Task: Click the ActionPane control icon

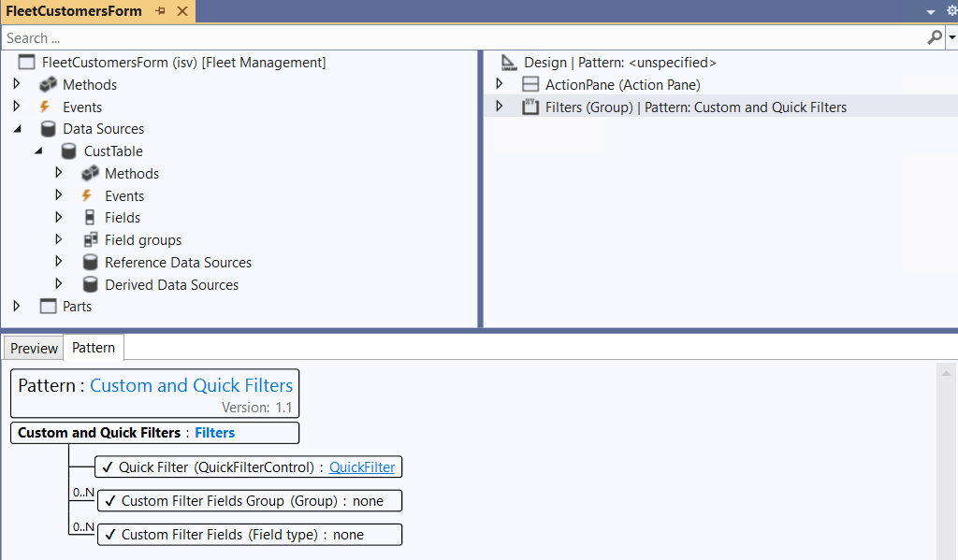Action: [530, 84]
